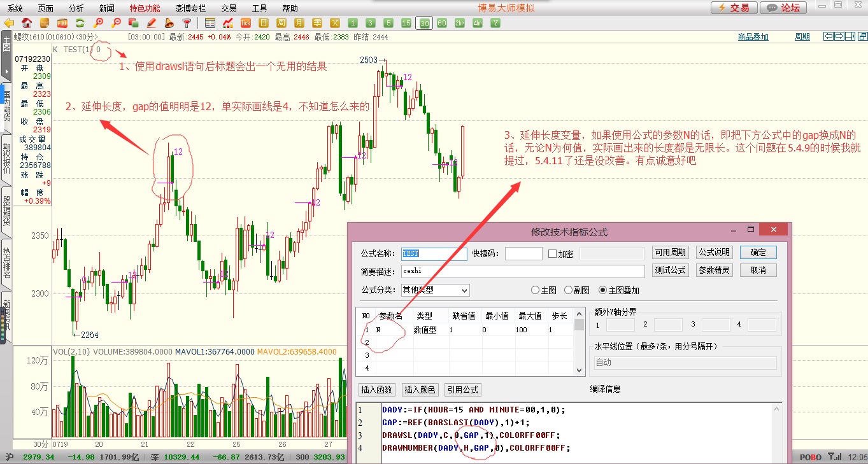Select the 副图 radio button
This screenshot has height=464, width=868.
(569, 290)
